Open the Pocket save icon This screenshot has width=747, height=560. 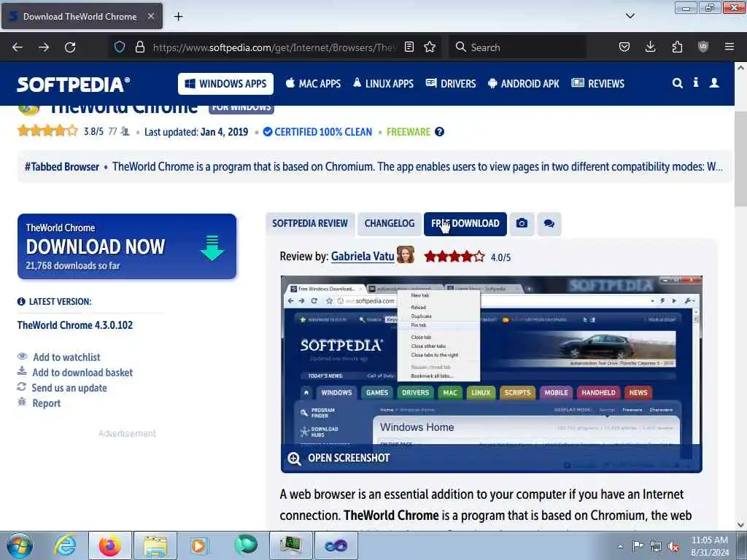pos(624,47)
